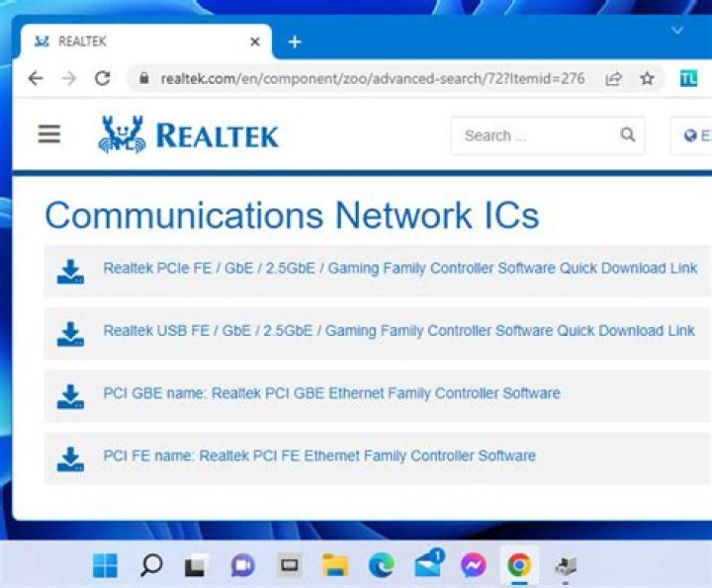Bookmark this page with the star icon

pos(647,78)
